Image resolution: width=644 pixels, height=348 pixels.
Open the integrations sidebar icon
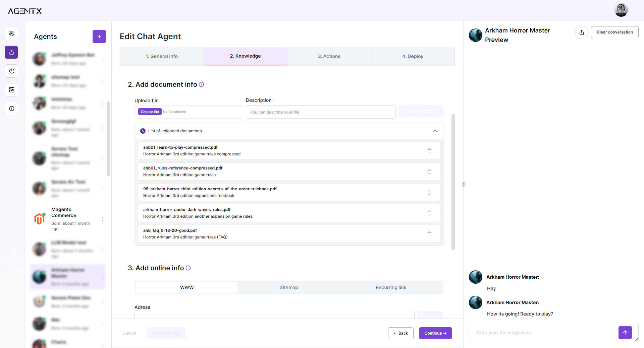tap(12, 90)
